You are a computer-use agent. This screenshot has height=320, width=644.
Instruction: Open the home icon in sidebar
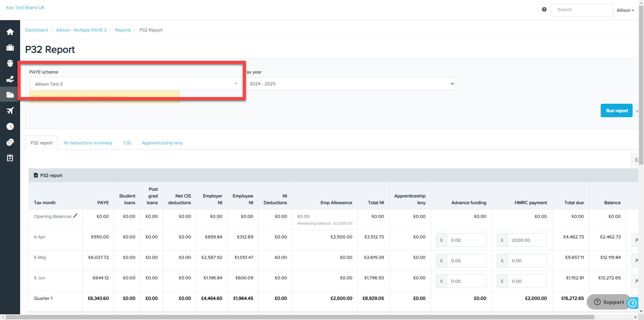point(10,32)
